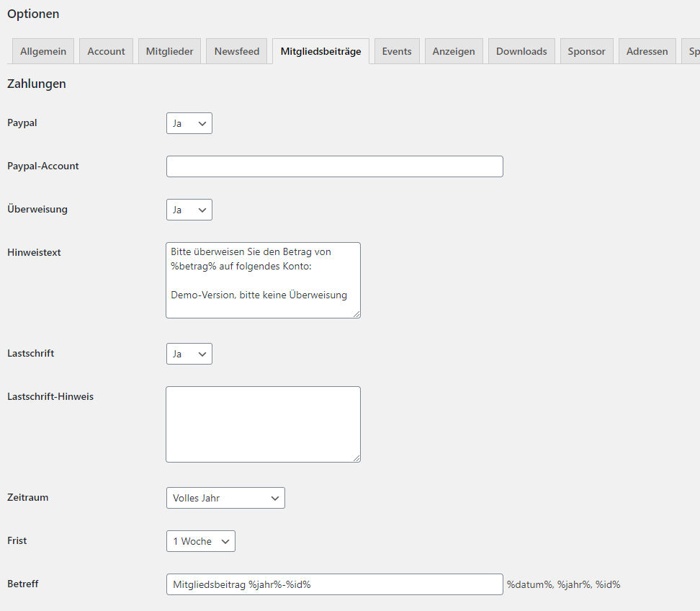Click the Betreff text field
700x611 pixels.
coord(335,584)
